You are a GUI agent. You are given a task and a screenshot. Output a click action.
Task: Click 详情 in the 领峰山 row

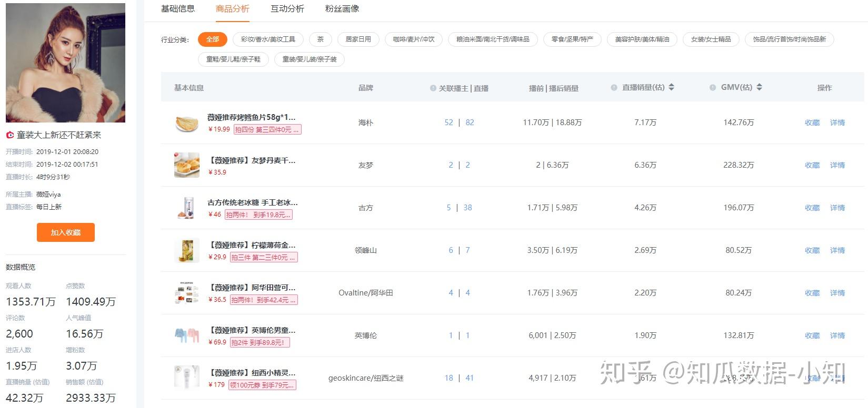click(837, 250)
